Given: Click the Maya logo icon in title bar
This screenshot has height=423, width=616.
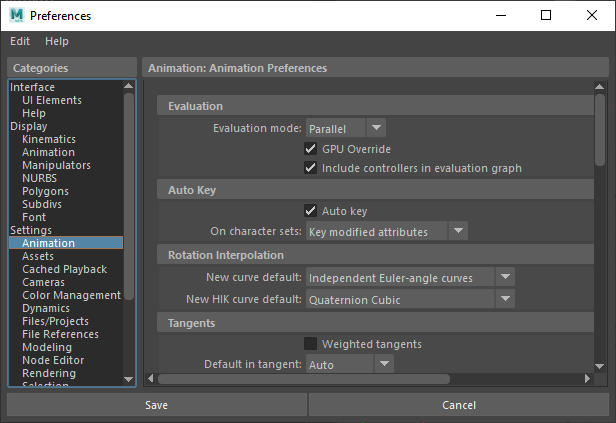Looking at the screenshot, I should click(x=17, y=15).
